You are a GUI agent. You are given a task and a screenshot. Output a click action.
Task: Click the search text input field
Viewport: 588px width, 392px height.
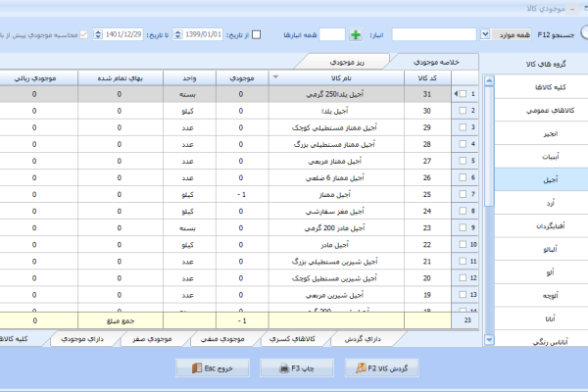(434, 35)
